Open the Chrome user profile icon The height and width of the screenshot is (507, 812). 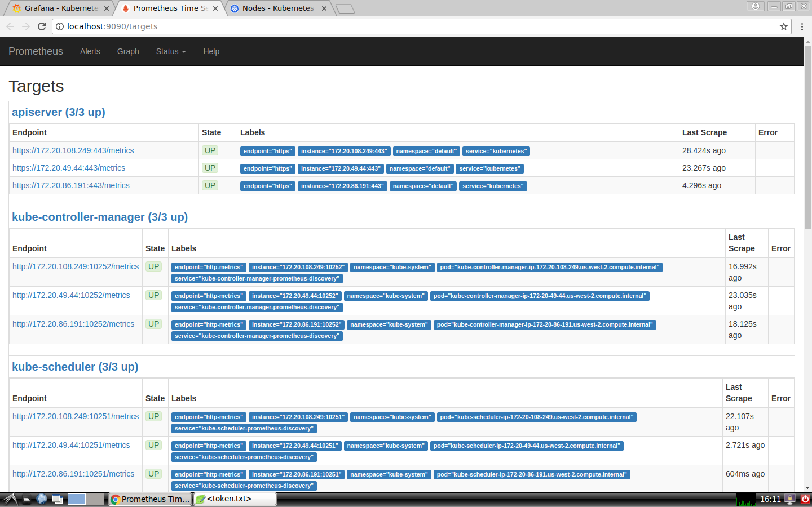tap(756, 6)
